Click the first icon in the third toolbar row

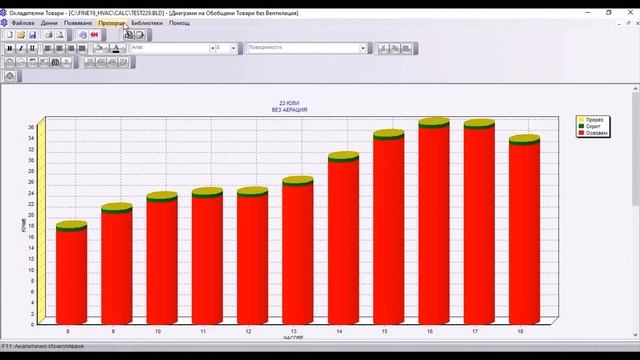(x=10, y=62)
